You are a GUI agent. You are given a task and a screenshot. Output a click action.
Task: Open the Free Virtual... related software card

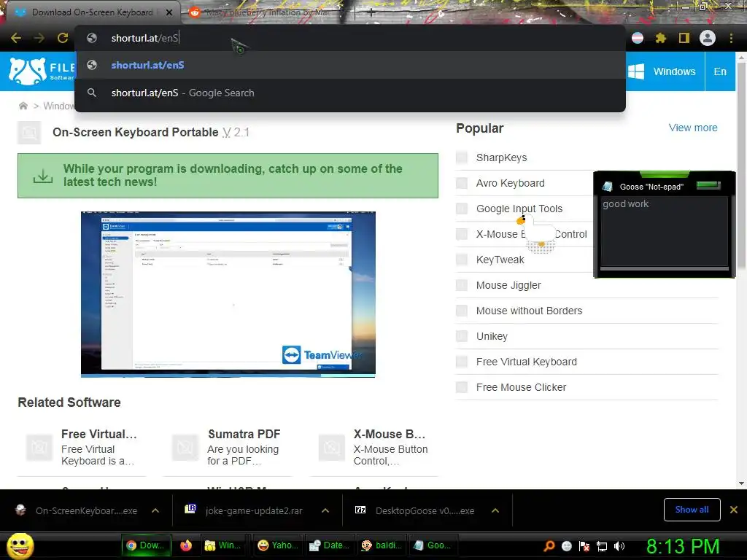click(82, 448)
